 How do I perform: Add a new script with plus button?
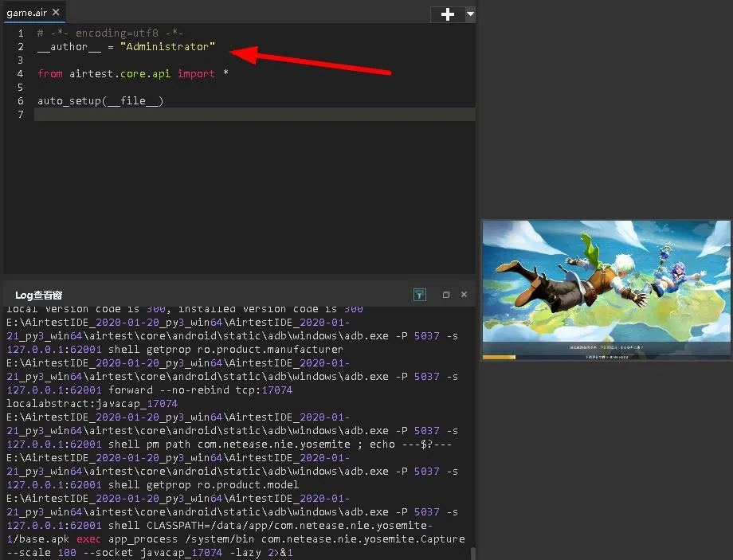click(448, 14)
